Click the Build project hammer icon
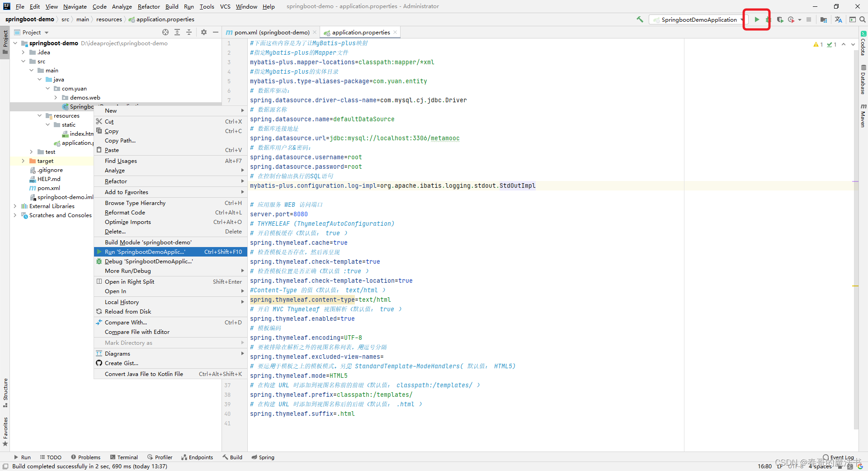 tap(640, 19)
